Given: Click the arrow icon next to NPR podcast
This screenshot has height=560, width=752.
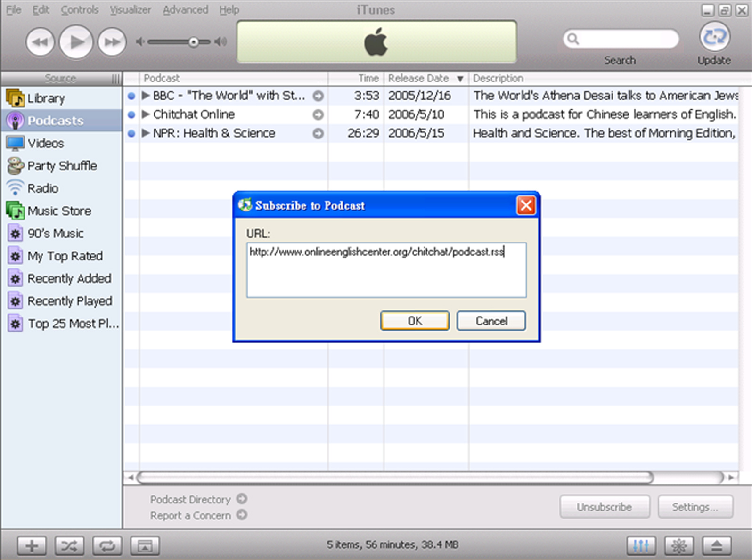Looking at the screenshot, I should pos(319,134).
